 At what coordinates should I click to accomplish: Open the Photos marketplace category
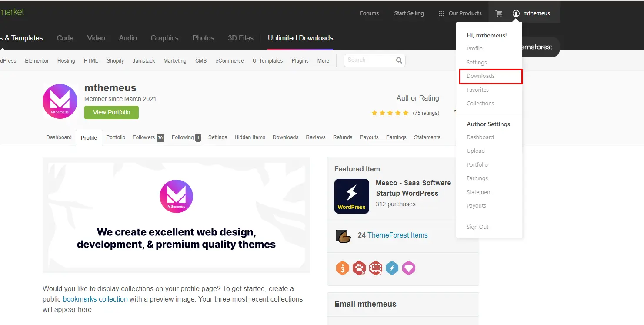point(203,38)
